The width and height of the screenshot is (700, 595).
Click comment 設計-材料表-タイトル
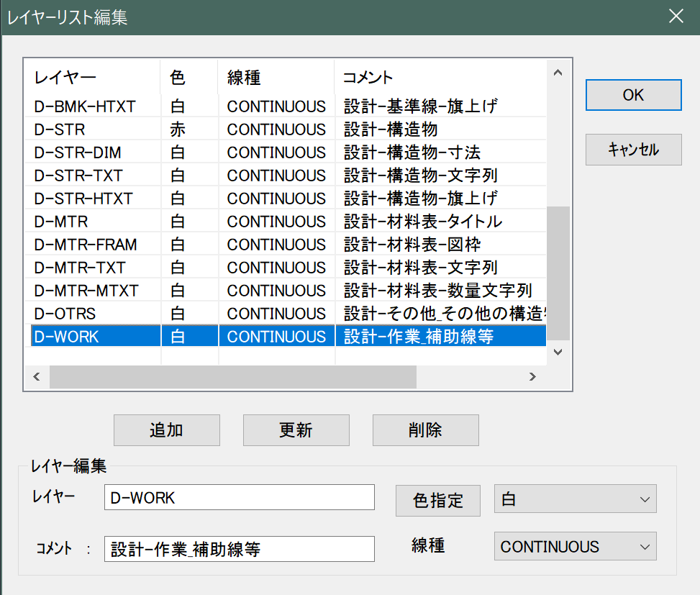(423, 222)
